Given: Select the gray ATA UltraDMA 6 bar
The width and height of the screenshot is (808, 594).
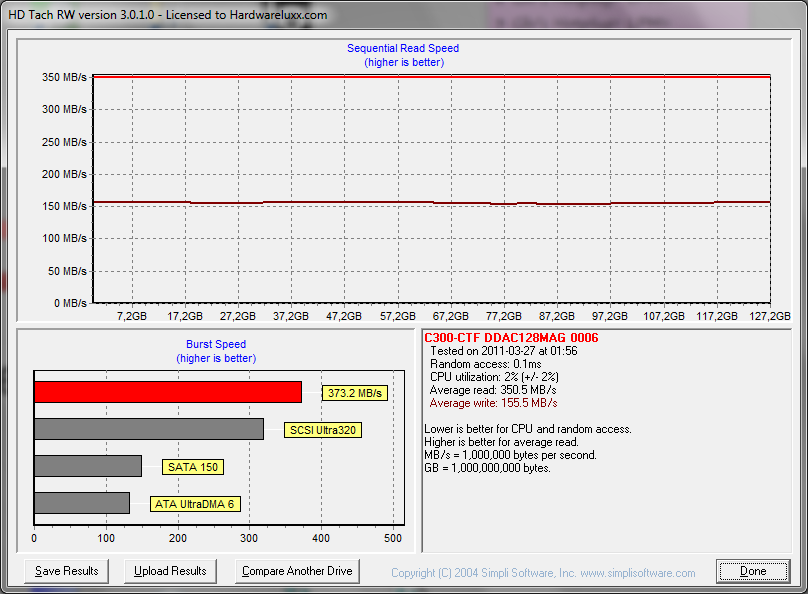Looking at the screenshot, I should 82,503.
